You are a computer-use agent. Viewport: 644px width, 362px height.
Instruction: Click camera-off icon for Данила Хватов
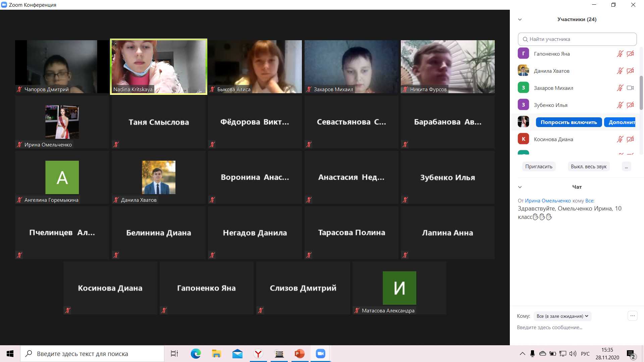click(x=630, y=71)
